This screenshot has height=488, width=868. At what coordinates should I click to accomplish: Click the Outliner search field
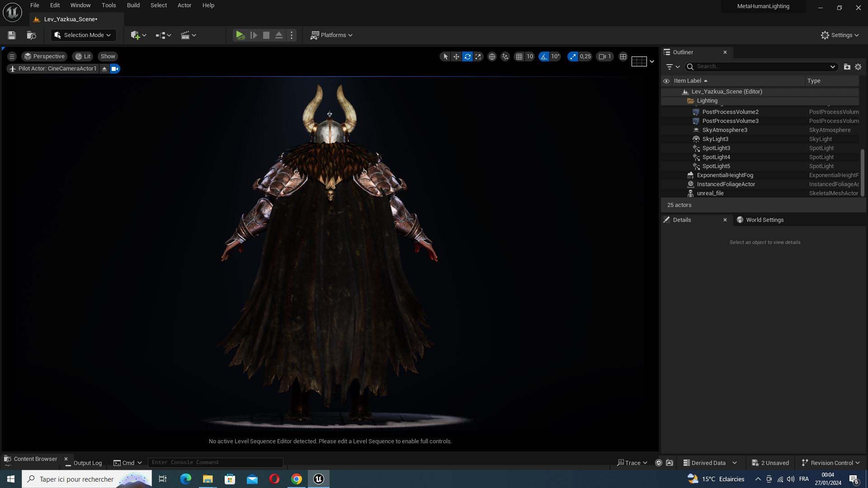pyautogui.click(x=761, y=66)
